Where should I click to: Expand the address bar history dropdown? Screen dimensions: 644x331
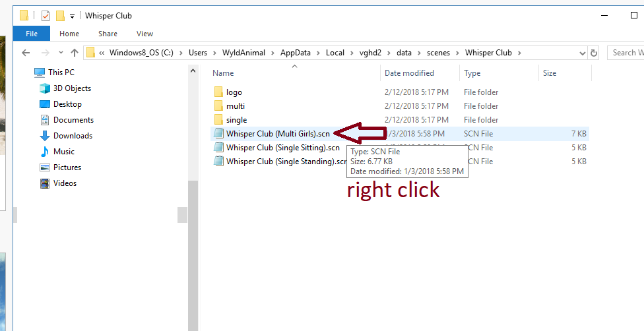pyautogui.click(x=582, y=53)
